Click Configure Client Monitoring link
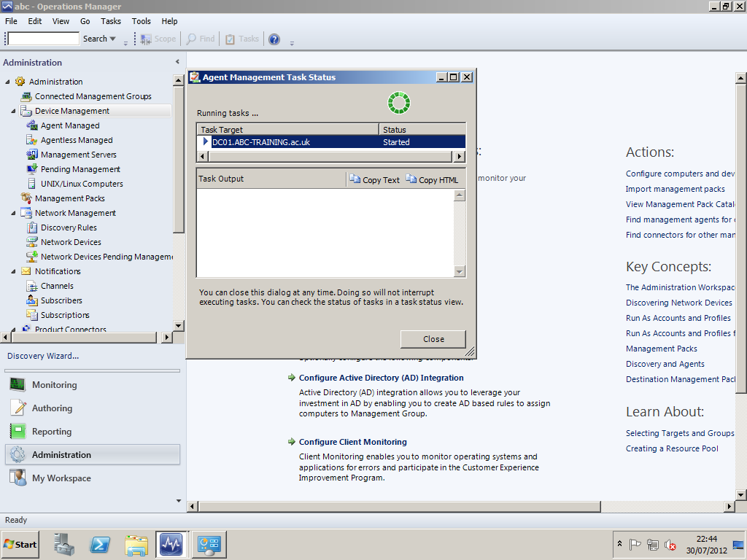The width and height of the screenshot is (747, 560). coord(352,442)
